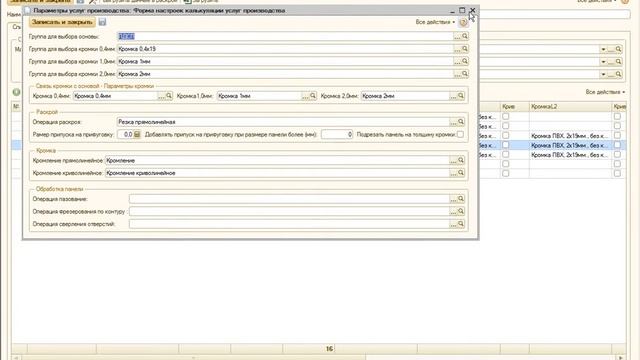The height and width of the screenshot is (360, 640).
Task: Open calculator in 'Размер припуска на прифуговку' field
Action: 137,134
